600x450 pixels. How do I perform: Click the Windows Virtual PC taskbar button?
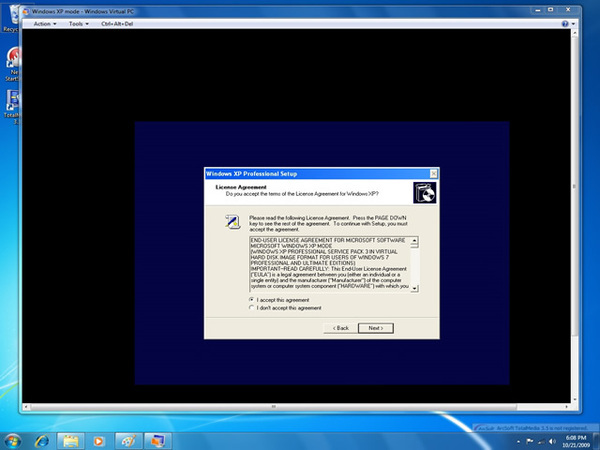click(x=158, y=441)
